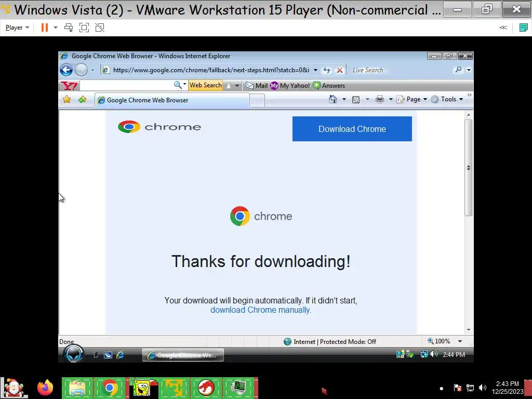Open Google Chrome from host taskbar
The height and width of the screenshot is (399, 532).
coord(109,388)
